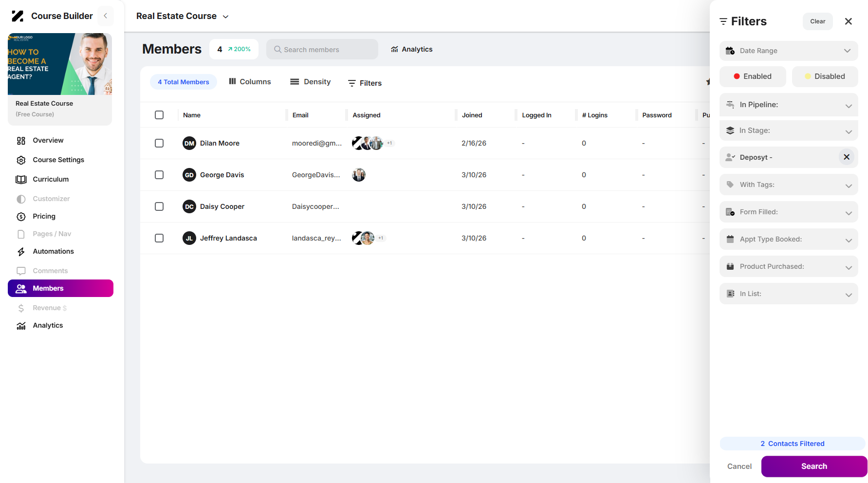Click George Davis's assigned user avatar
Screen dimensions: 868x483
click(x=359, y=175)
